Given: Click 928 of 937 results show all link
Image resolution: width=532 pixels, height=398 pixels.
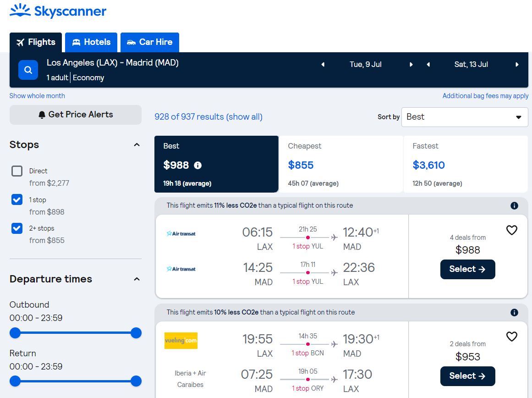Looking at the screenshot, I should (208, 117).
